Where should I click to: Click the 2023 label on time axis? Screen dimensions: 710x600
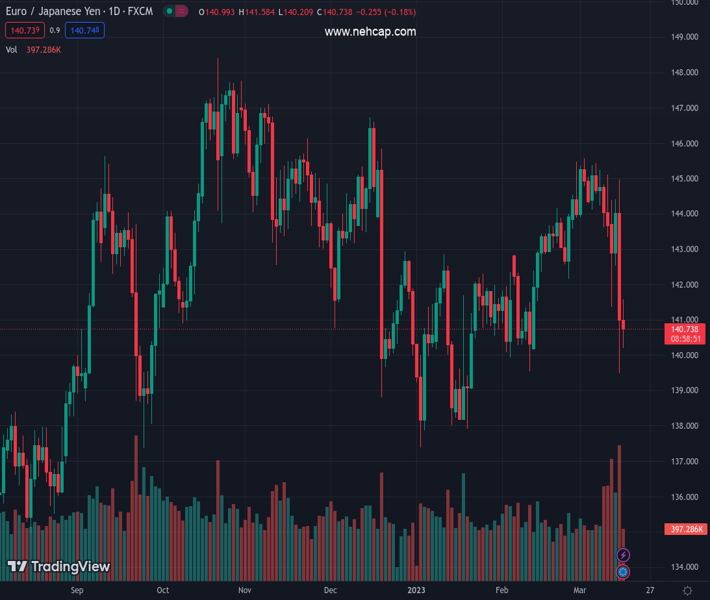(418, 591)
